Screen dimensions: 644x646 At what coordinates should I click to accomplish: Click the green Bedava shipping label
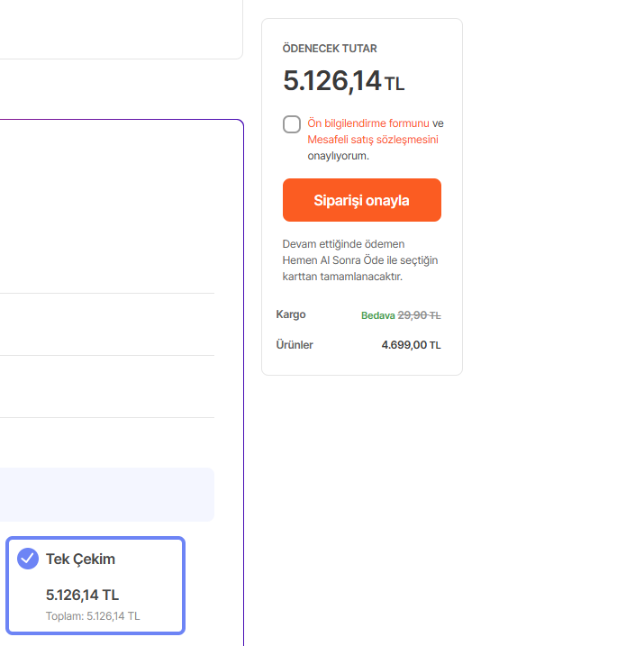[x=377, y=315]
